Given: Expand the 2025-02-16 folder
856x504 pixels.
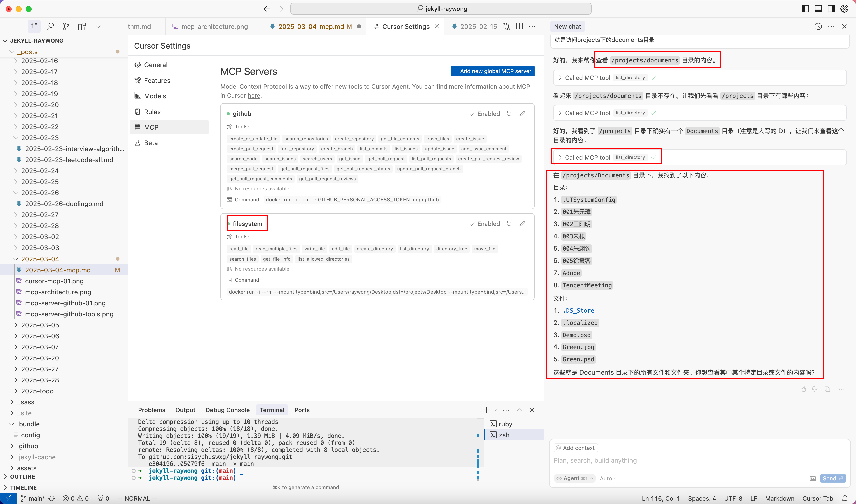Looking at the screenshot, I should click(64, 61).
